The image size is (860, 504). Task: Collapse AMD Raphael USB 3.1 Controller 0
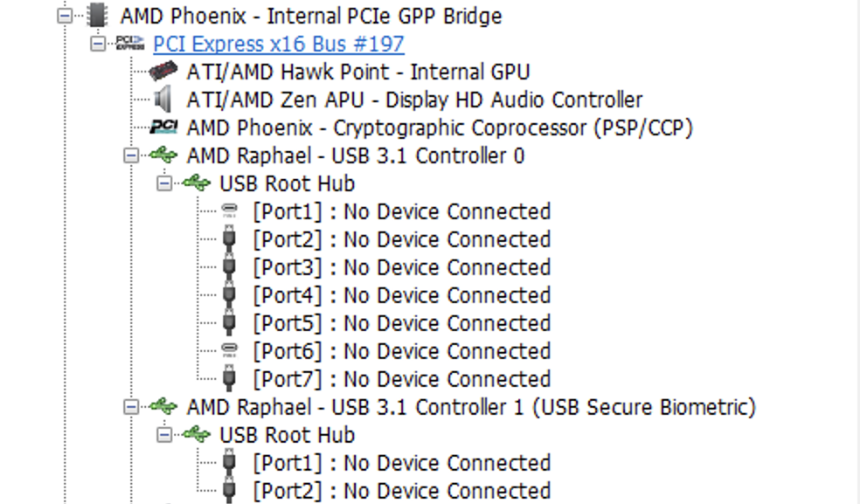[x=130, y=155]
